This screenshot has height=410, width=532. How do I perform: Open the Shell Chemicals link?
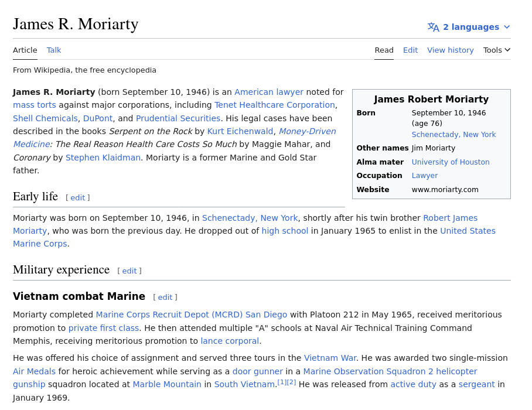(45, 118)
